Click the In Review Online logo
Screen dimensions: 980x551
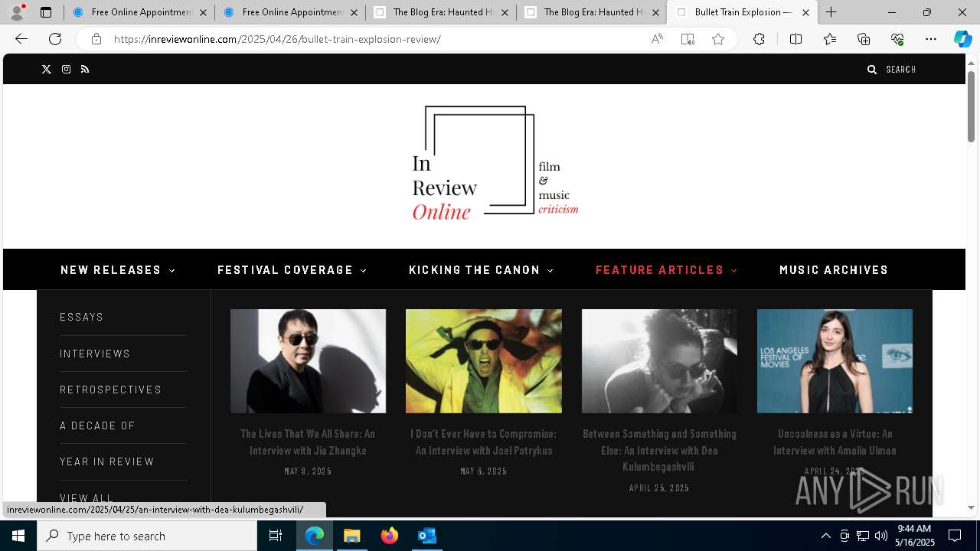pyautogui.click(x=495, y=163)
